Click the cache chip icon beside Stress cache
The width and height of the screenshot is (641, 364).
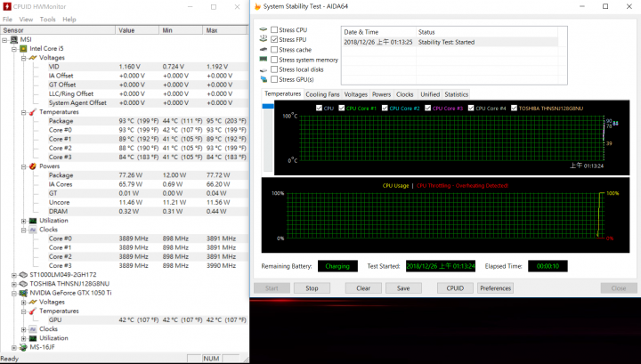(264, 50)
